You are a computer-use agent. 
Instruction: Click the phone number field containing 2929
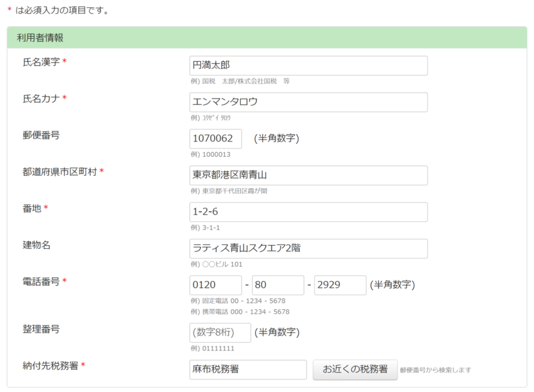click(x=340, y=285)
